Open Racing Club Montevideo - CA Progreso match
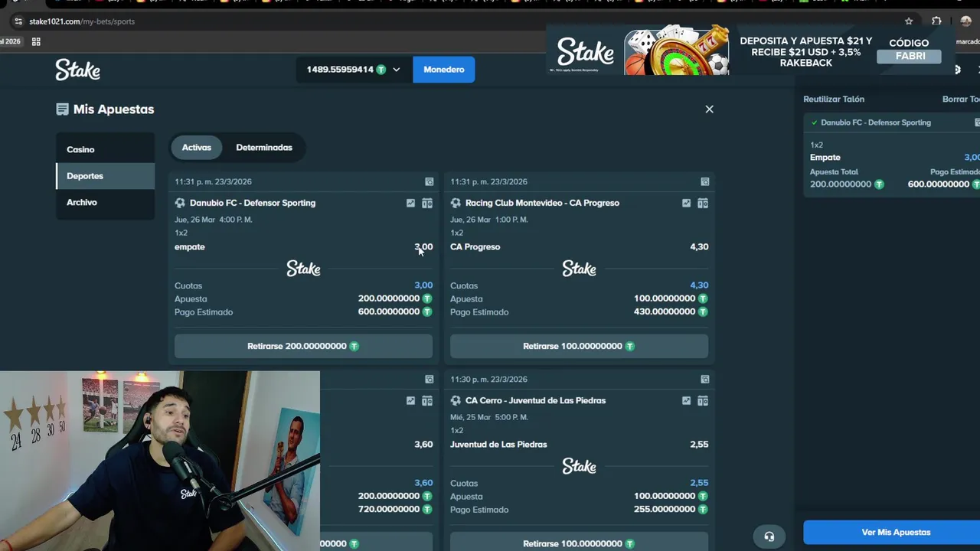980x551 pixels. click(542, 203)
